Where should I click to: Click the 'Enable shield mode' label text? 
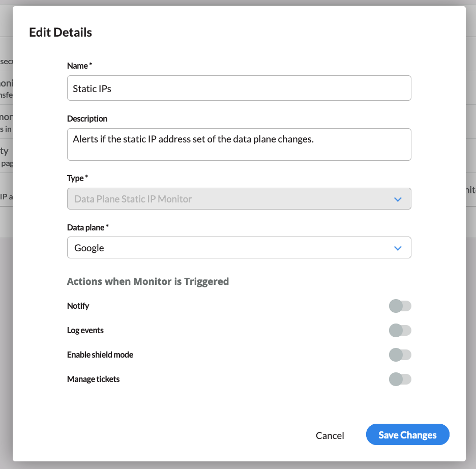[100, 355]
